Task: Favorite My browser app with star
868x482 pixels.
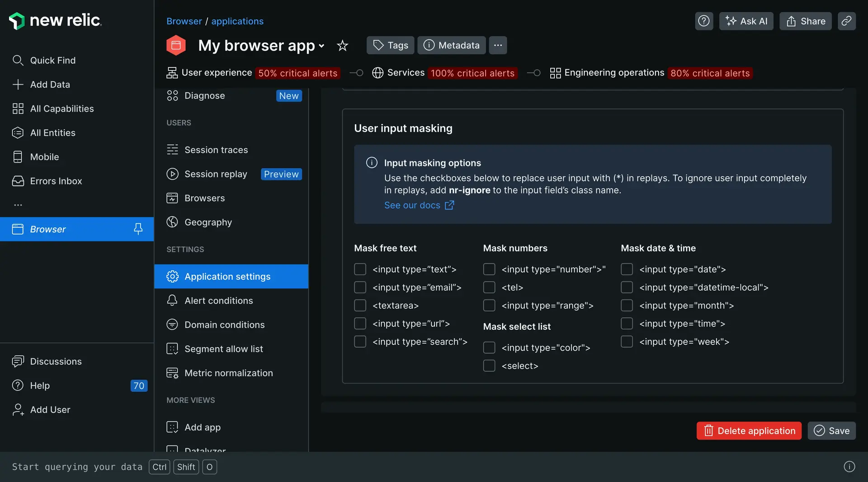Action: pyautogui.click(x=342, y=45)
